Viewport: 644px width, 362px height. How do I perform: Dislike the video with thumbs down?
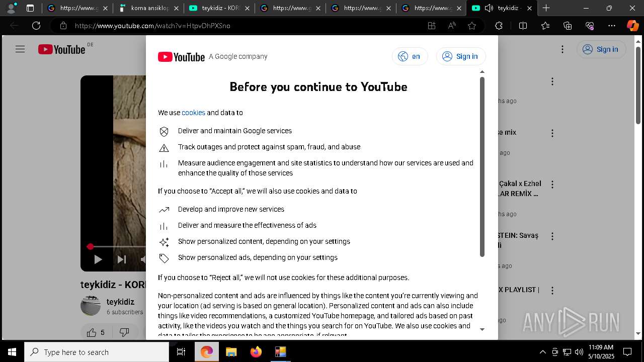[x=124, y=332]
